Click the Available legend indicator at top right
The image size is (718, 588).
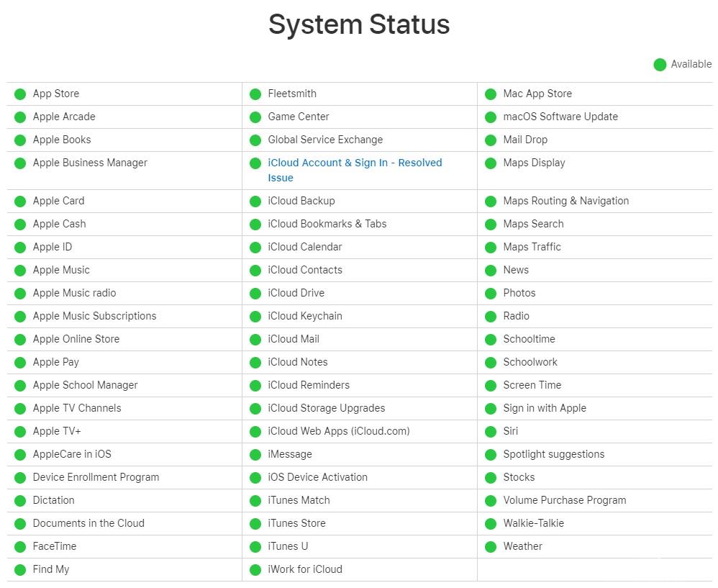660,64
